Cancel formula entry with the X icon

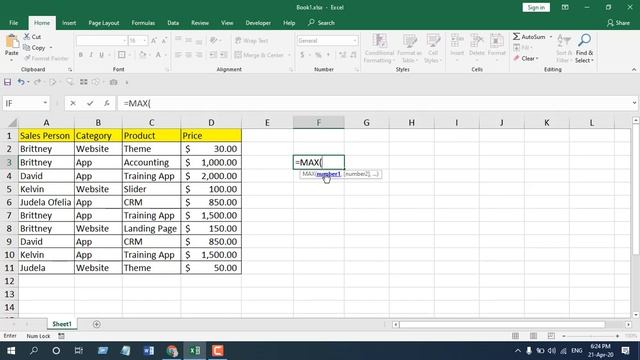click(x=73, y=103)
